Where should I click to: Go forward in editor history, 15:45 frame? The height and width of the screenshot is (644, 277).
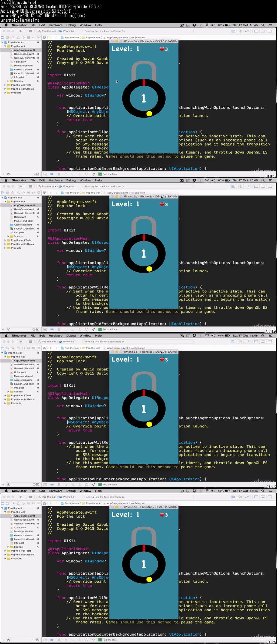[x=56, y=38]
